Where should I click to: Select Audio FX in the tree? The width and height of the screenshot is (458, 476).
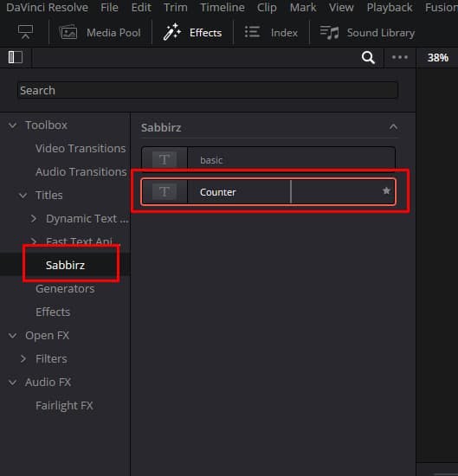pyautogui.click(x=48, y=383)
